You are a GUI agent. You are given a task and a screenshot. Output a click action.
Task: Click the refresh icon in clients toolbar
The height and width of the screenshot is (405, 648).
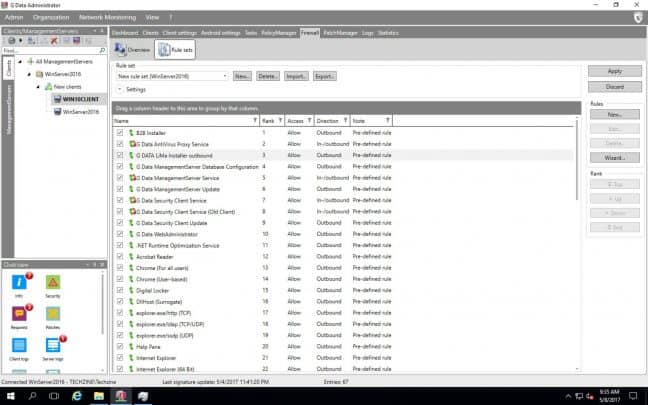(x=12, y=40)
